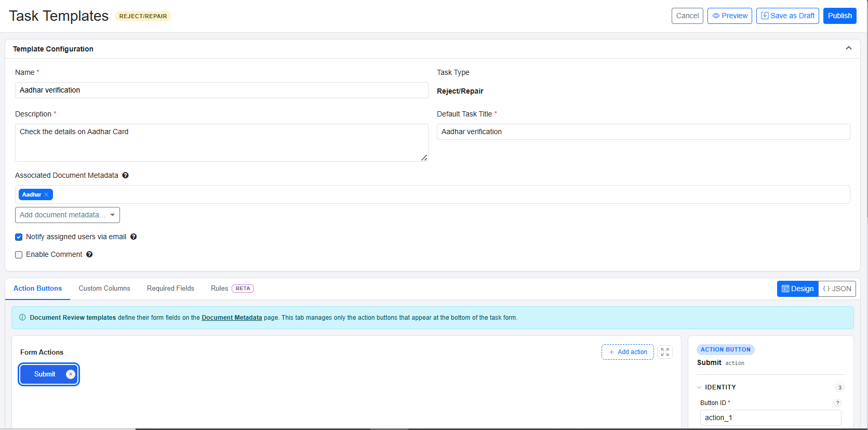Click the Associated Document Metadata tags box
Screen dimensions: 868x430
pos(433,194)
